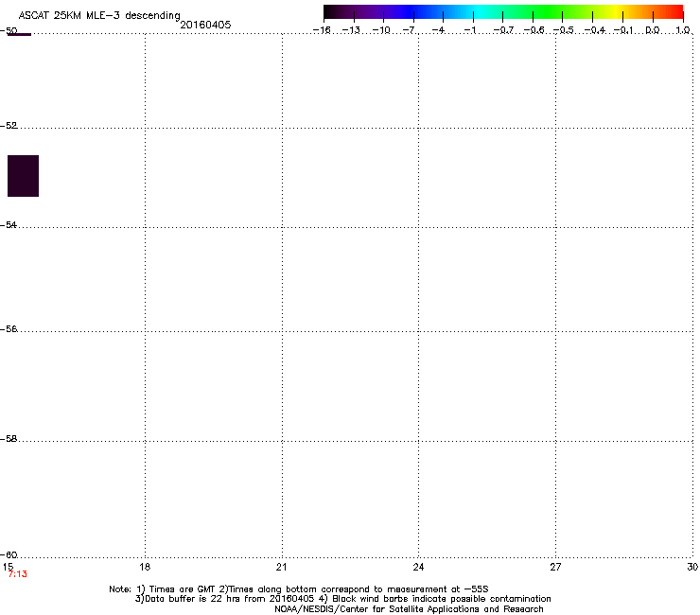Click the NOAA/NESDIS Center credit line
Image resolution: width=700 pixels, height=615 pixels.
click(x=409, y=609)
